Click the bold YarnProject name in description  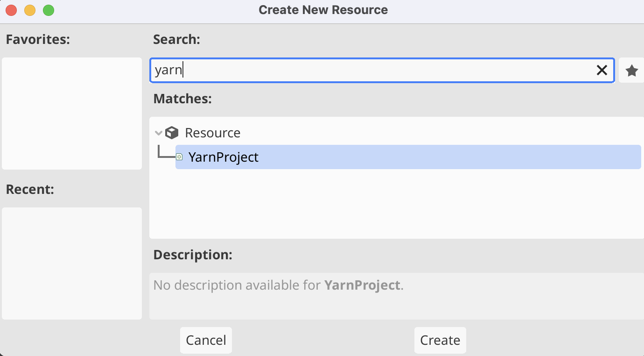(362, 285)
